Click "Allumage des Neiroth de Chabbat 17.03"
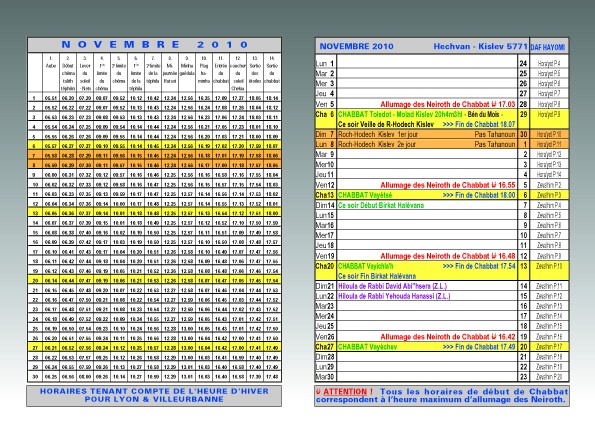Image resolution: width=595 pixels, height=425 pixels. pyautogui.click(x=448, y=104)
